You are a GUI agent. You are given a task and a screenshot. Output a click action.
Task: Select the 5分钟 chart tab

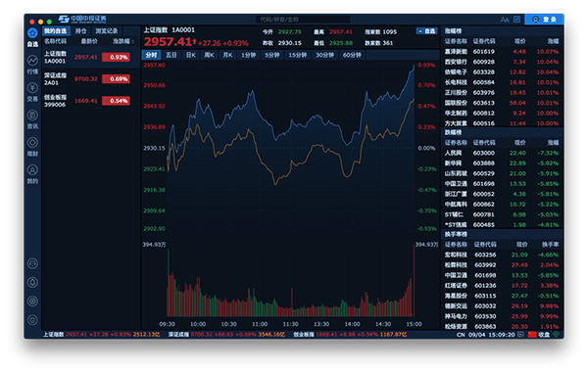coord(272,55)
